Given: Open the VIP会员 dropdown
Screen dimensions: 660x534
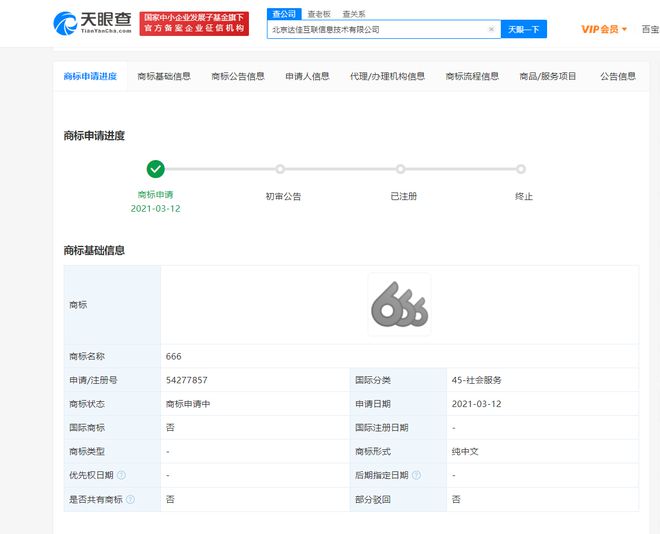Looking at the screenshot, I should (604, 29).
